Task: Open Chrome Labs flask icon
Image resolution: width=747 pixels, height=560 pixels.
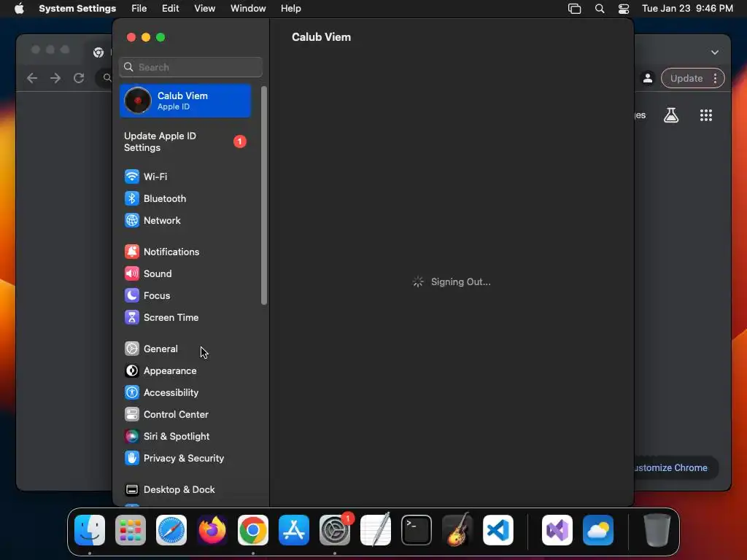Action: click(671, 115)
